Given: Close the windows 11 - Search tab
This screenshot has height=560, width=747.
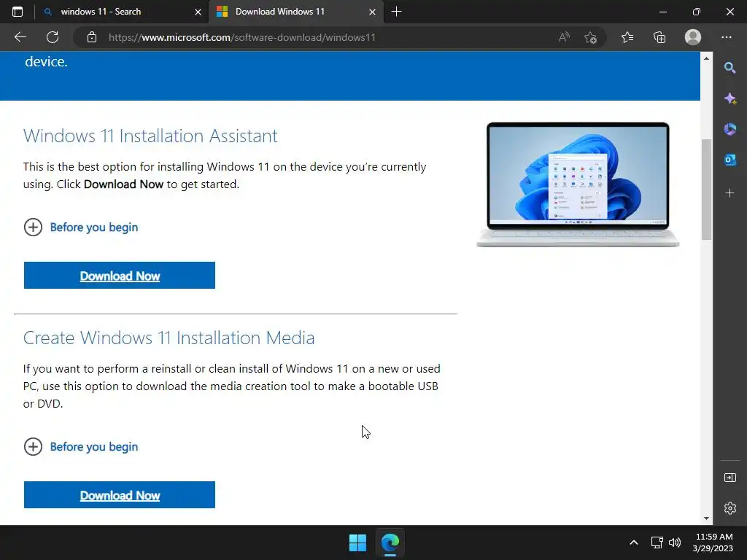Looking at the screenshot, I should [198, 12].
